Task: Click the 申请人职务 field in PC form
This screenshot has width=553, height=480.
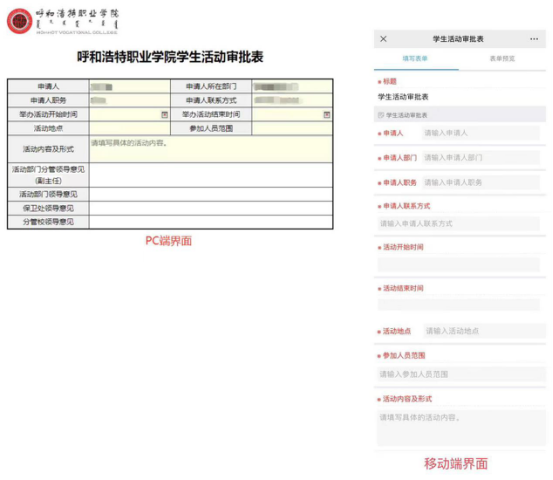Action: pos(130,101)
